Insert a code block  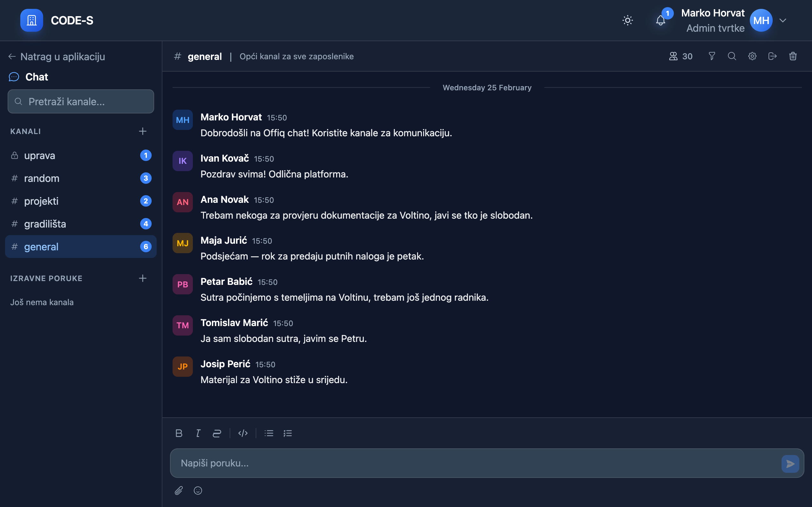pos(243,433)
